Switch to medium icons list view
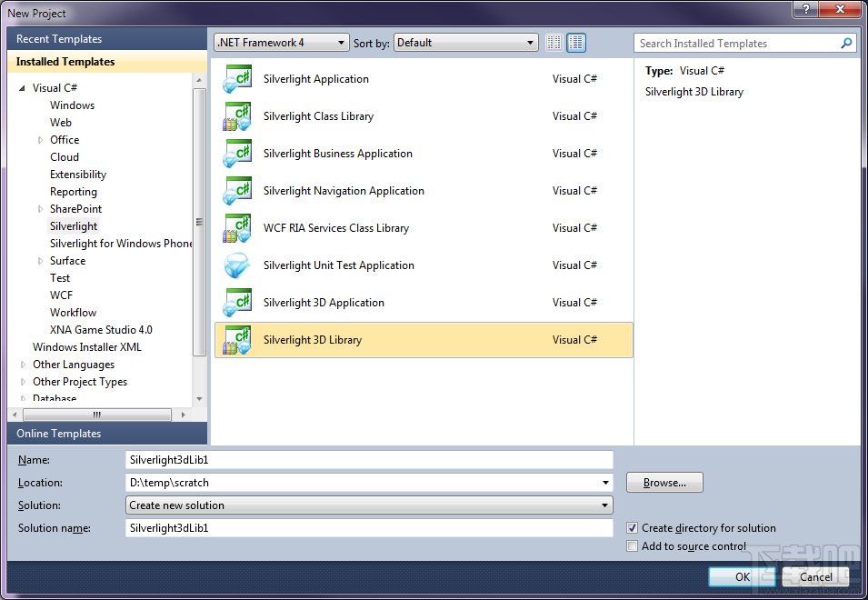Viewport: 868px width, 600px height. [576, 42]
